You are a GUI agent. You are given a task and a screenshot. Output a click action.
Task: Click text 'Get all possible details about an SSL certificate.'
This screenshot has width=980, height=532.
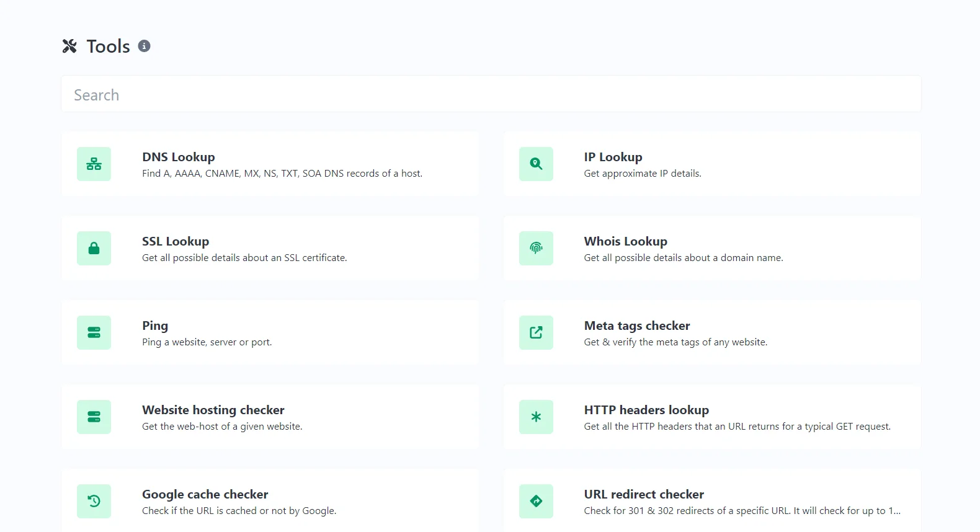pyautogui.click(x=244, y=258)
